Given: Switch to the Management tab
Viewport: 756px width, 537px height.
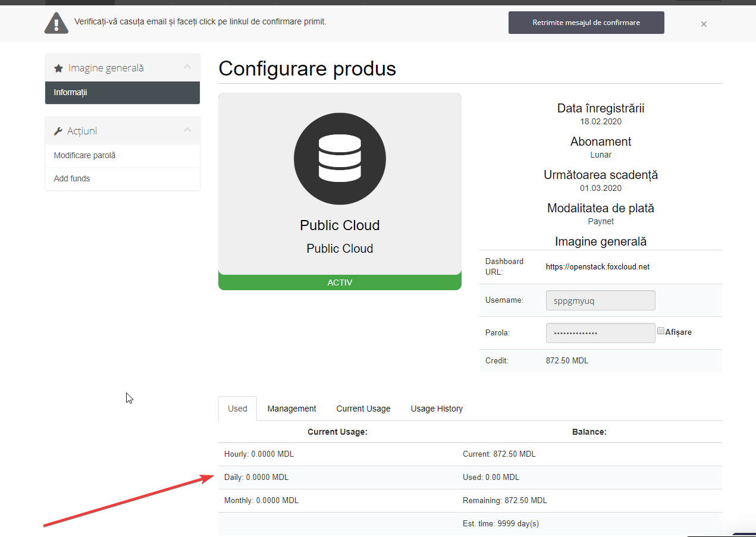Looking at the screenshot, I should tap(291, 409).
